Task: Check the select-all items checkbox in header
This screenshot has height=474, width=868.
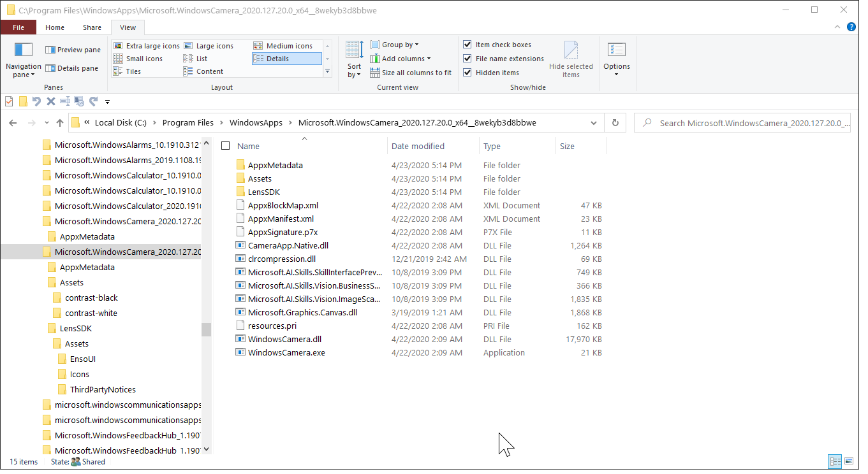Action: 225,146
